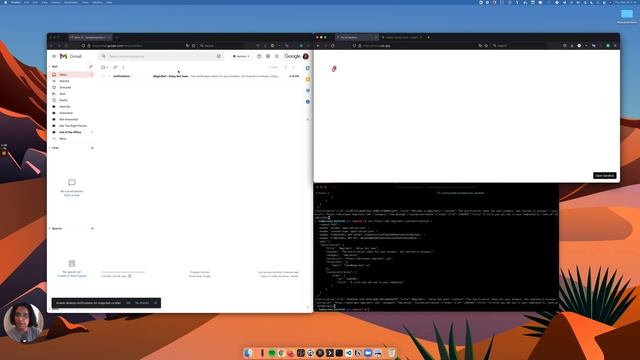Open Trash from the dock

pos(391,353)
